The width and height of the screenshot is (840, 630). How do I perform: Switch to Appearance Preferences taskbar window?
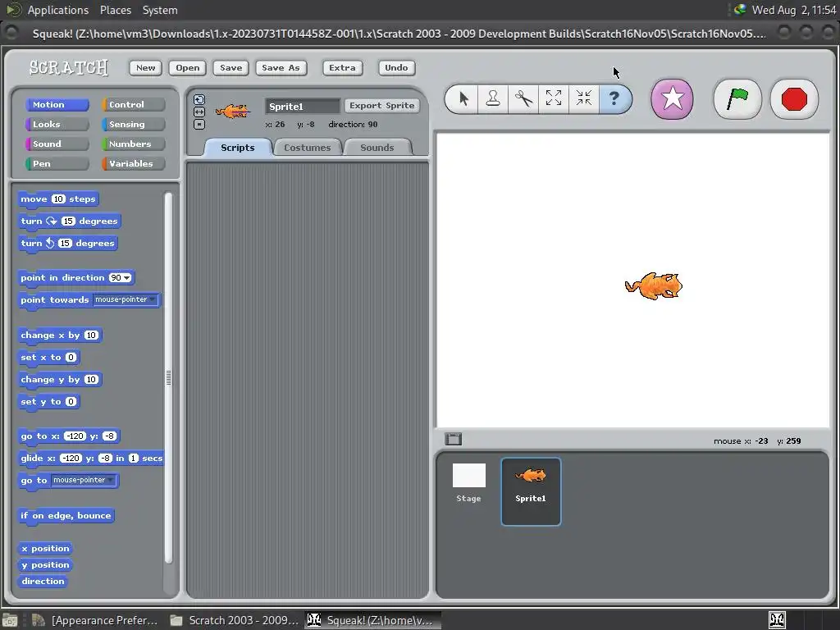95,620
